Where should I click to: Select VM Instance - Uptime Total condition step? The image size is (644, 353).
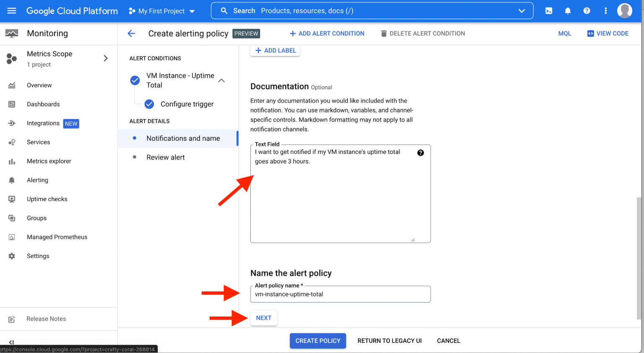click(x=180, y=80)
